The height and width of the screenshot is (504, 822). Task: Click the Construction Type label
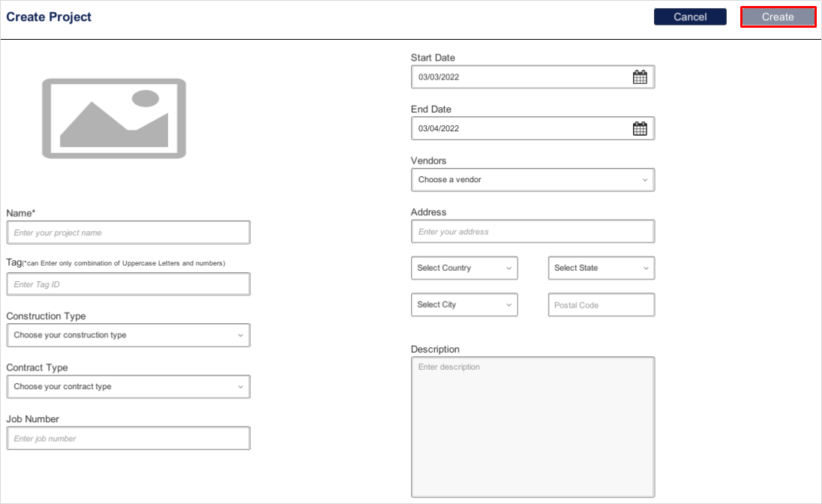(x=46, y=316)
